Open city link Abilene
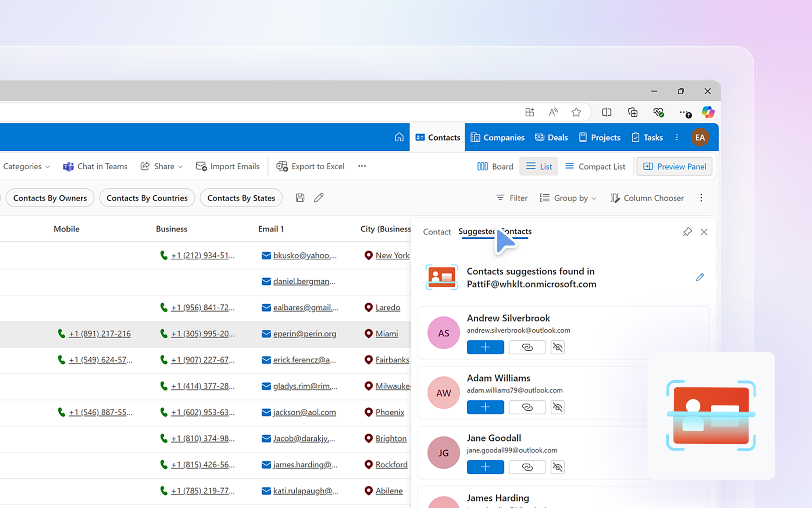The height and width of the screenshot is (508, 812). (x=389, y=491)
